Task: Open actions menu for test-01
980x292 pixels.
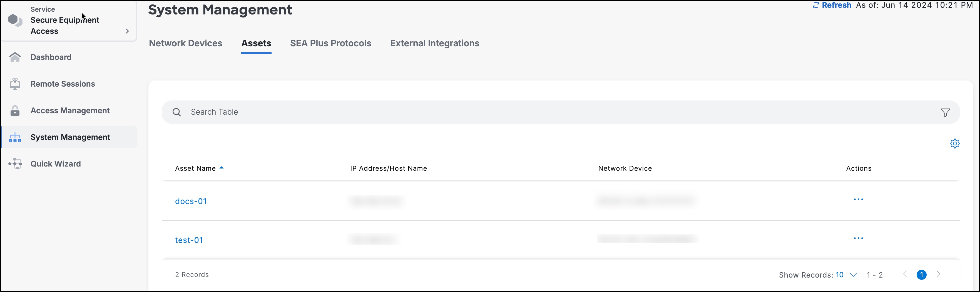Action: 858,238
